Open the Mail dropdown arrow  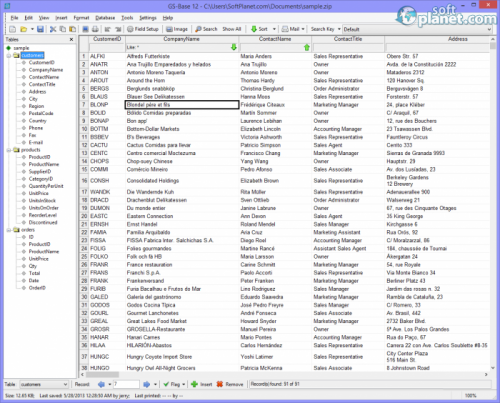click(303, 29)
